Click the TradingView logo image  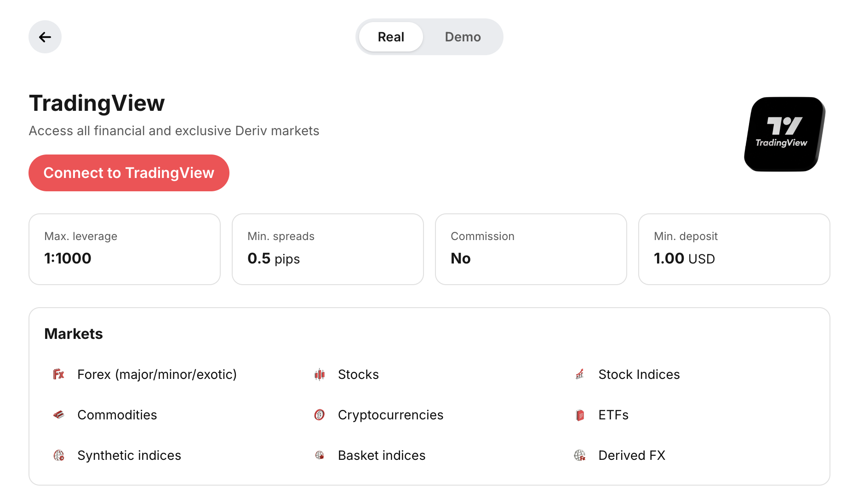[784, 134]
